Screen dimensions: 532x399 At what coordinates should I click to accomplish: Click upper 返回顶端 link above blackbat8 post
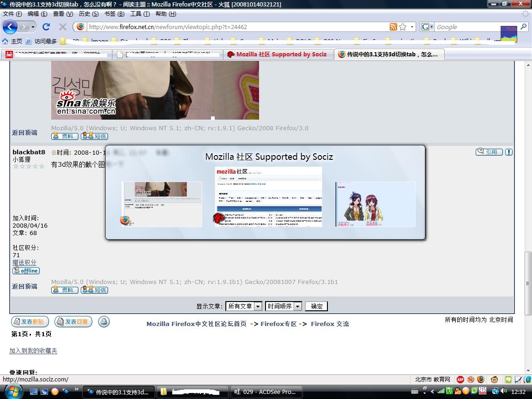click(24, 133)
